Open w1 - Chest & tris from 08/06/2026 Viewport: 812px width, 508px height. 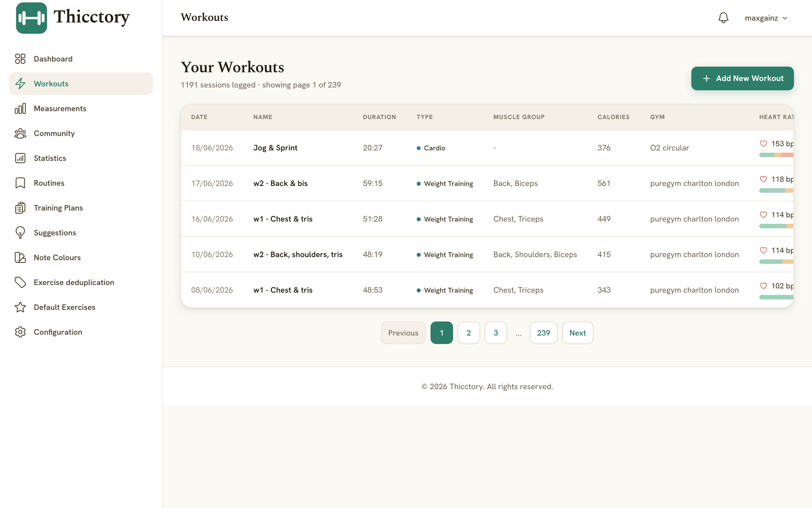point(283,290)
